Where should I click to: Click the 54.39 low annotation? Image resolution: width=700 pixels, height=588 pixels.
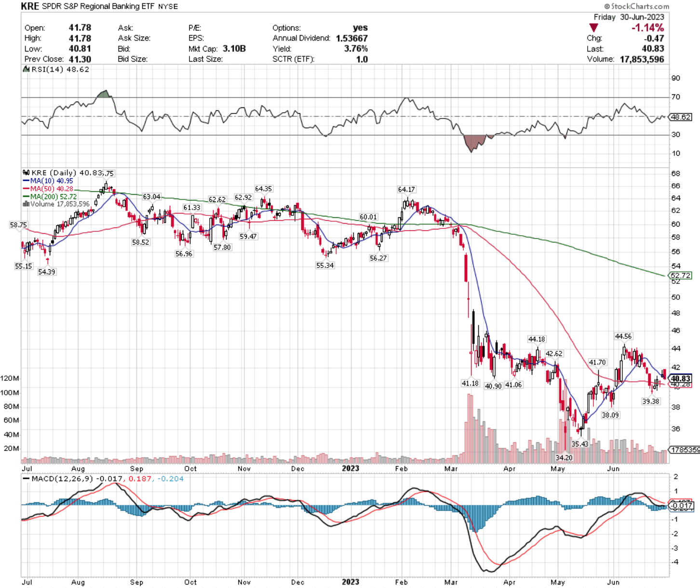pos(46,272)
